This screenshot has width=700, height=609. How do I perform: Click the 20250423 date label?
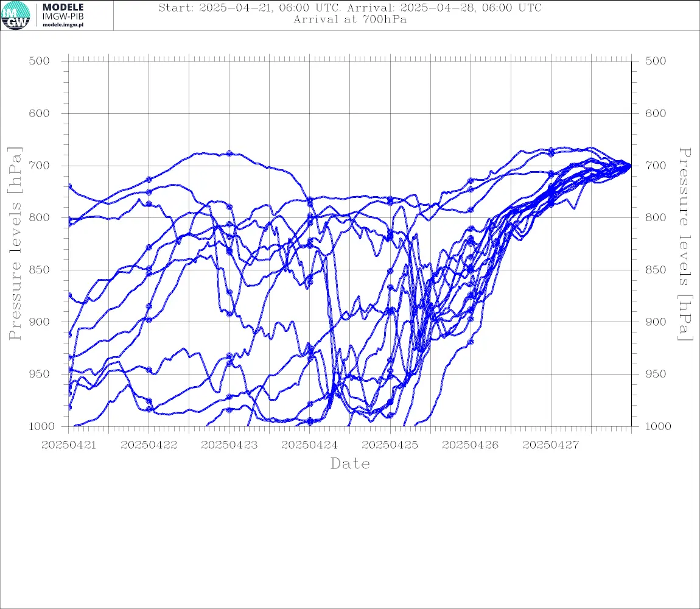tap(229, 445)
